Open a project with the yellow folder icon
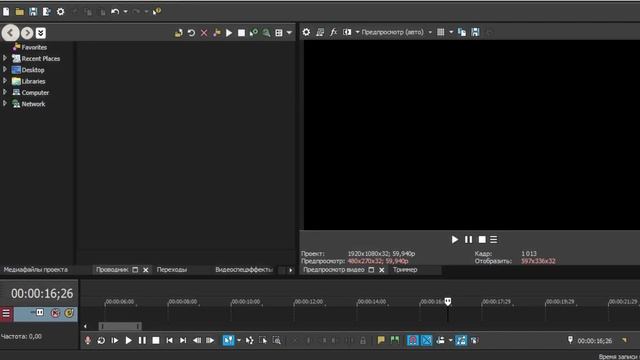640x360 pixels. [20, 12]
